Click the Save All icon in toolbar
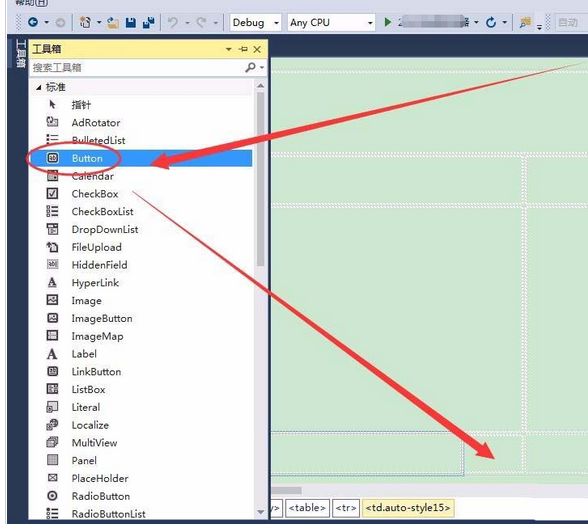Image resolution: width=588 pixels, height=524 pixels. coord(149,23)
